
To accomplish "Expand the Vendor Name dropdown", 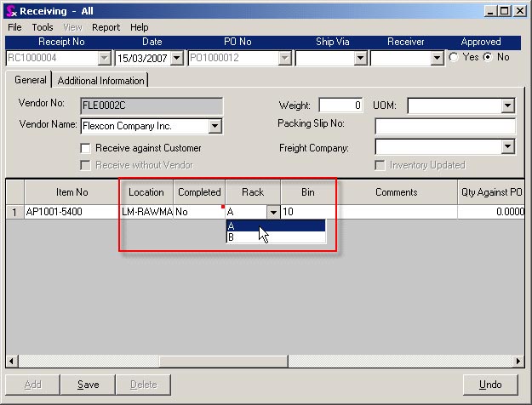I will 215,126.
